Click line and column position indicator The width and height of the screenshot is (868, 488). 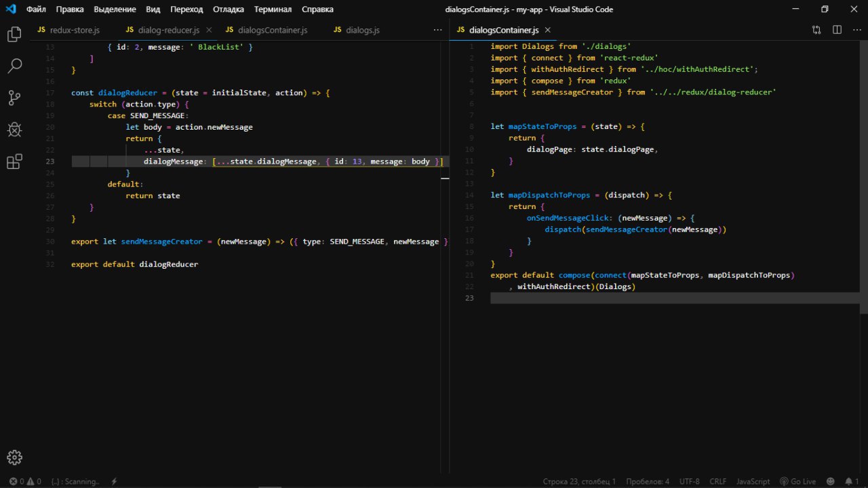(579, 481)
